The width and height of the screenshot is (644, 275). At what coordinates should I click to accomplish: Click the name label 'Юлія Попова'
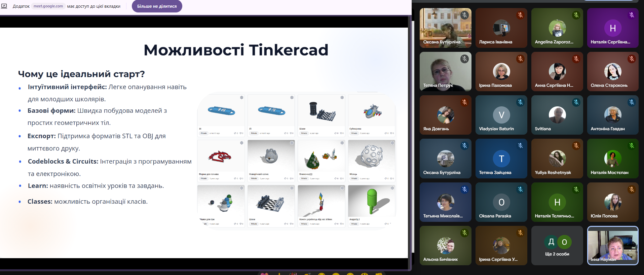[x=604, y=216]
